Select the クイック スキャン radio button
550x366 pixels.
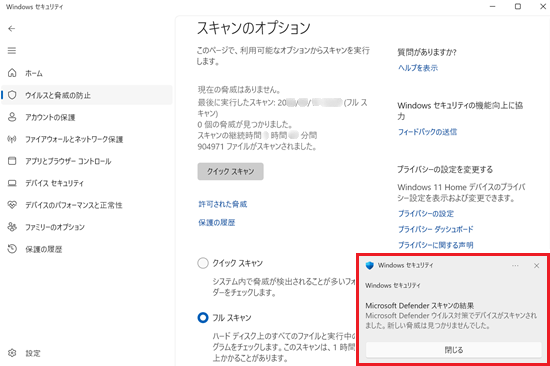click(203, 263)
